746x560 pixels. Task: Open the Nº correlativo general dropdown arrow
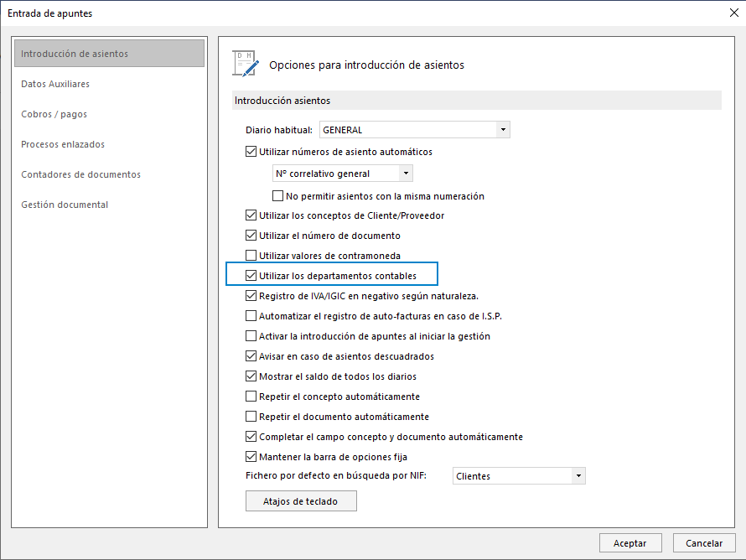pyautogui.click(x=406, y=174)
